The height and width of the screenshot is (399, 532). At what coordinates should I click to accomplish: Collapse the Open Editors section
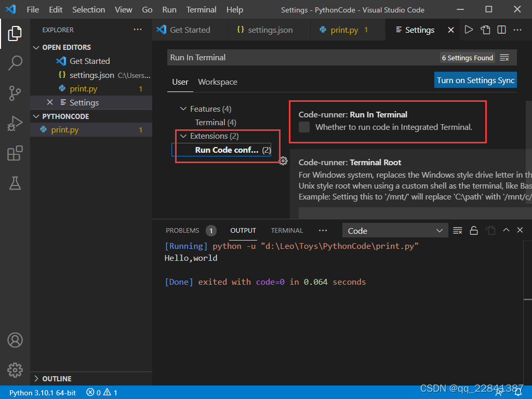36,47
